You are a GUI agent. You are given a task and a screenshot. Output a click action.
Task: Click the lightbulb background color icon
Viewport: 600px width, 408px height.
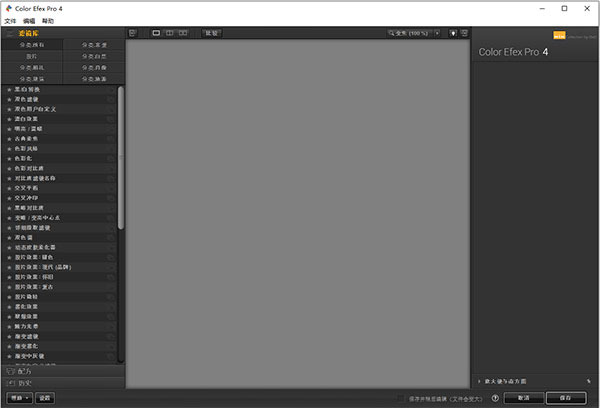453,33
